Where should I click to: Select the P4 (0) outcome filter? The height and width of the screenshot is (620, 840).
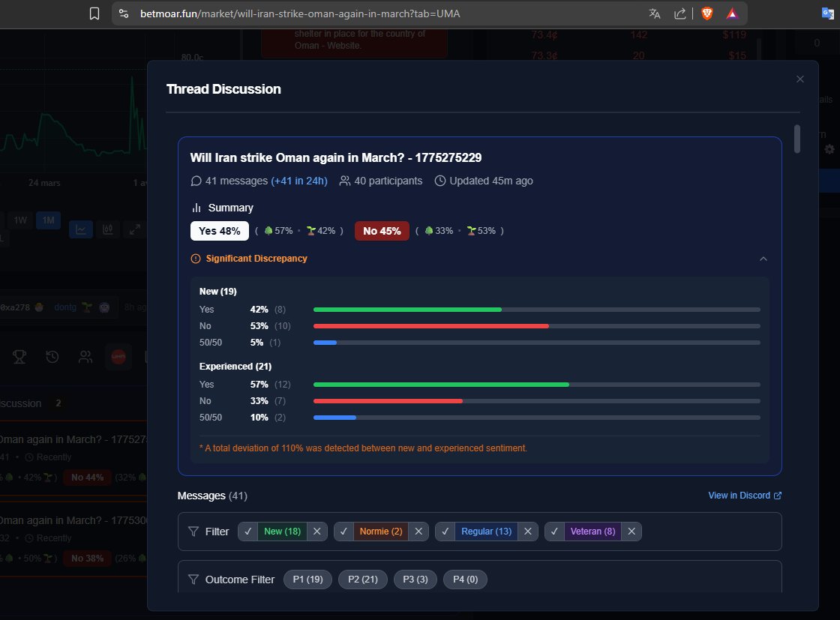(x=465, y=580)
